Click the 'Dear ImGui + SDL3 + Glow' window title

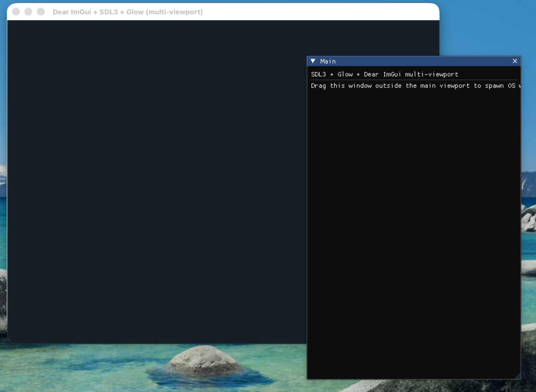coord(128,12)
